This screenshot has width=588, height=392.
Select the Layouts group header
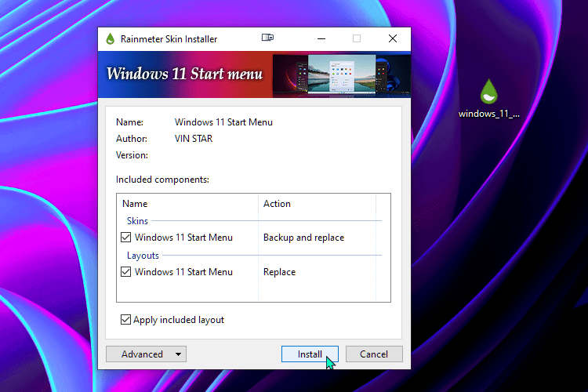click(143, 256)
